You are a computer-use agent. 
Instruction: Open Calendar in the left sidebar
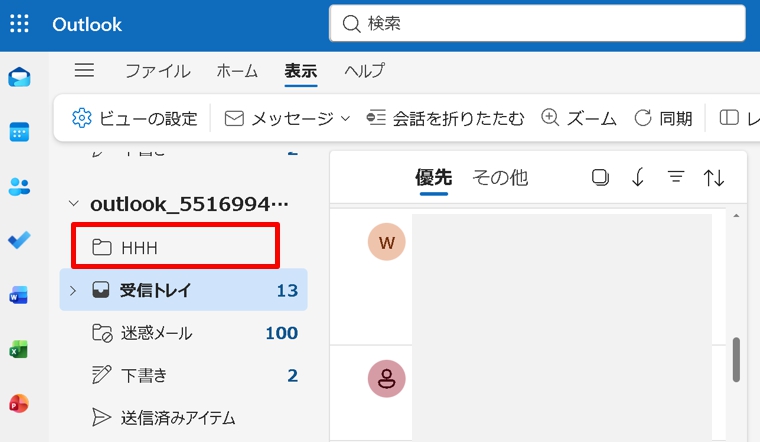[x=19, y=132]
